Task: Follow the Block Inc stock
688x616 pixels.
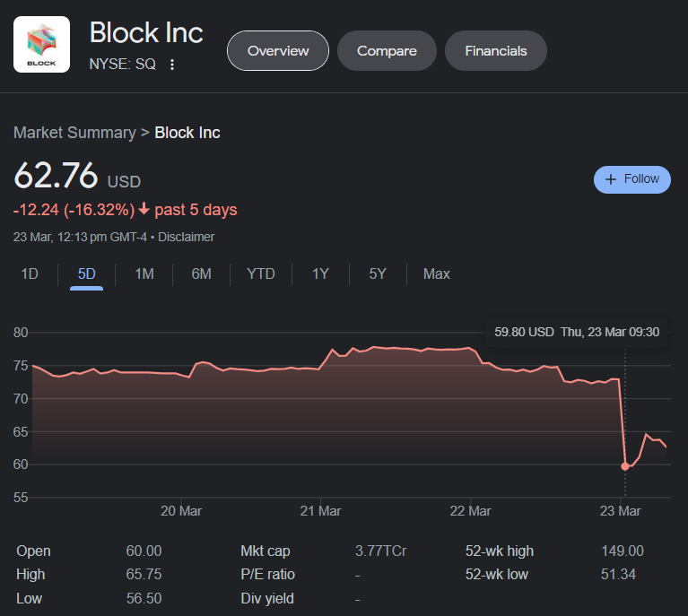Action: point(631,179)
